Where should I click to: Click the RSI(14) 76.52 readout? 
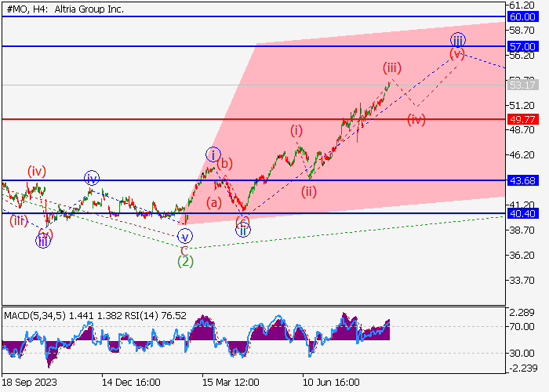tap(155, 316)
